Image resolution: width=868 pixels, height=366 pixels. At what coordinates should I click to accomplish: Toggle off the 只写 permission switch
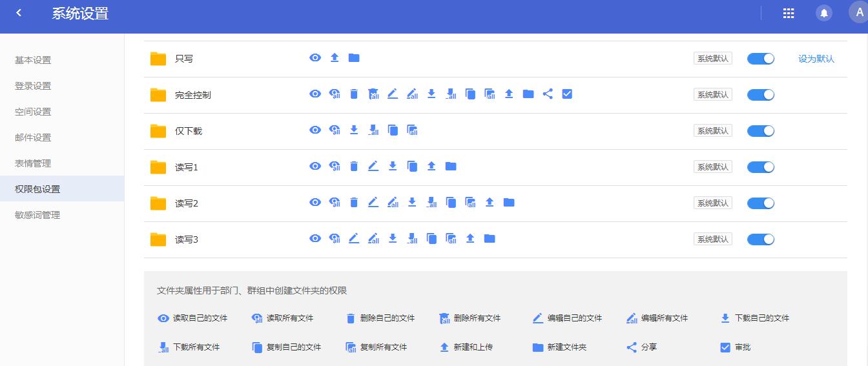[x=760, y=59]
